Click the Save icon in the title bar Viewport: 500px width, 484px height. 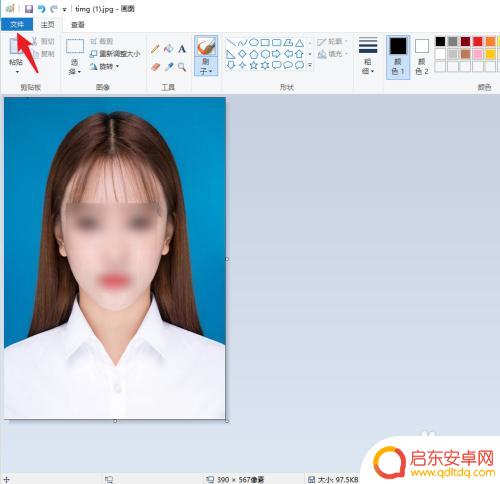pos(29,9)
